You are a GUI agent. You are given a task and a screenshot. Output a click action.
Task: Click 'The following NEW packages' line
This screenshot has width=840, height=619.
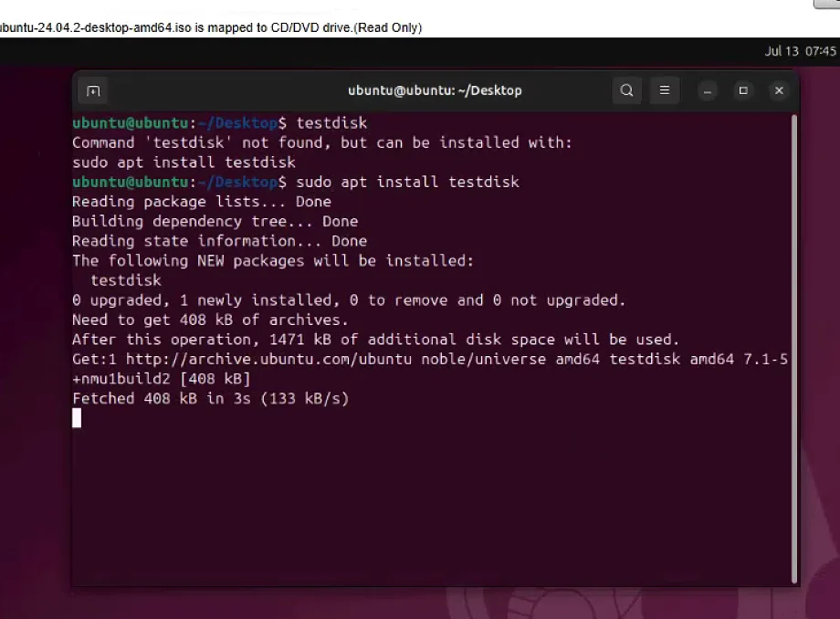point(273,261)
